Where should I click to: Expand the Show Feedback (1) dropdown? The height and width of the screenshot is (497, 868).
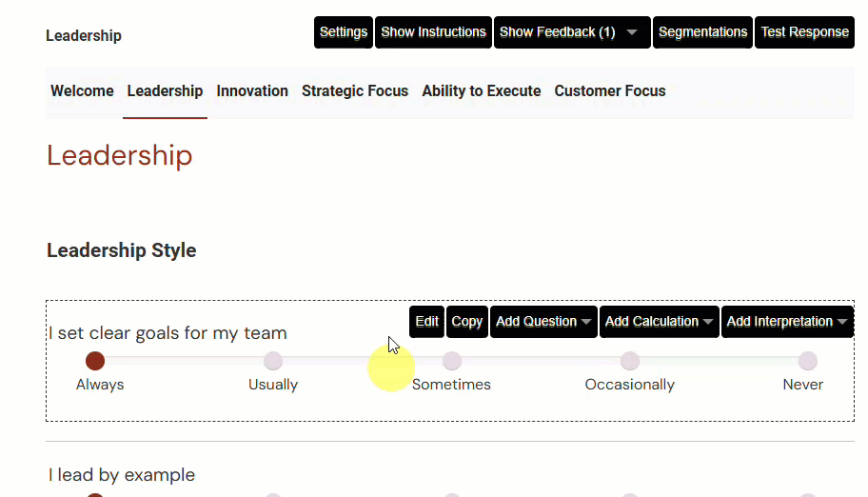click(572, 32)
